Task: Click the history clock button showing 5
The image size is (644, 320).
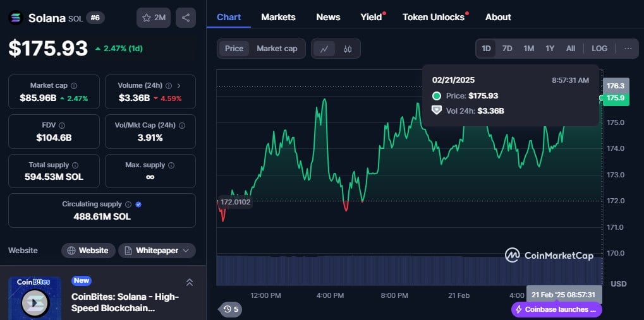Action: [231, 309]
